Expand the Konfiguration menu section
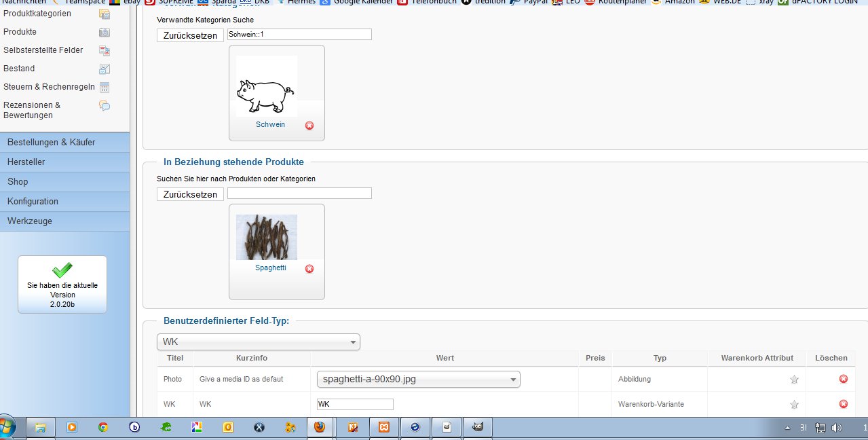868x440 pixels. point(64,202)
